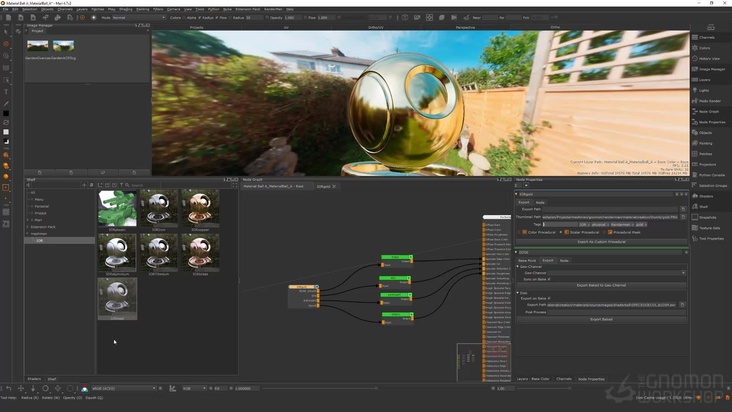Click the New Project icon in toolbar
Image resolution: width=732 pixels, height=412 pixels.
(x=8, y=18)
